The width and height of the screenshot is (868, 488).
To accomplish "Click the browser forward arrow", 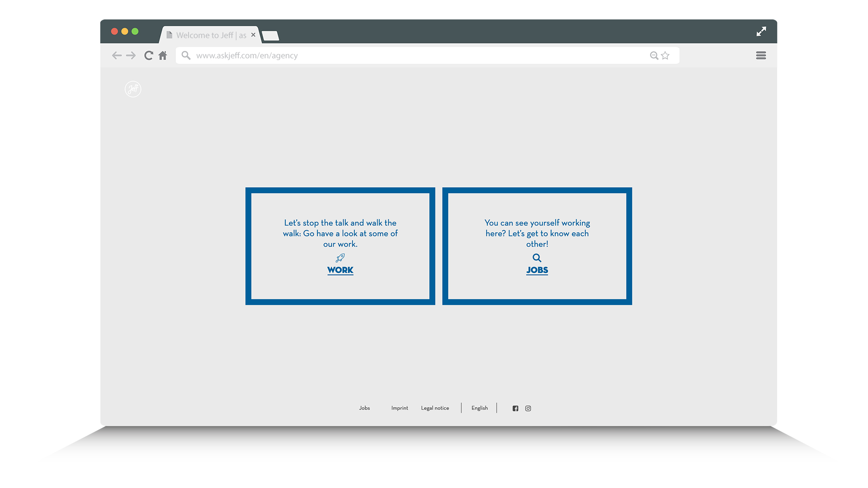I will 131,56.
